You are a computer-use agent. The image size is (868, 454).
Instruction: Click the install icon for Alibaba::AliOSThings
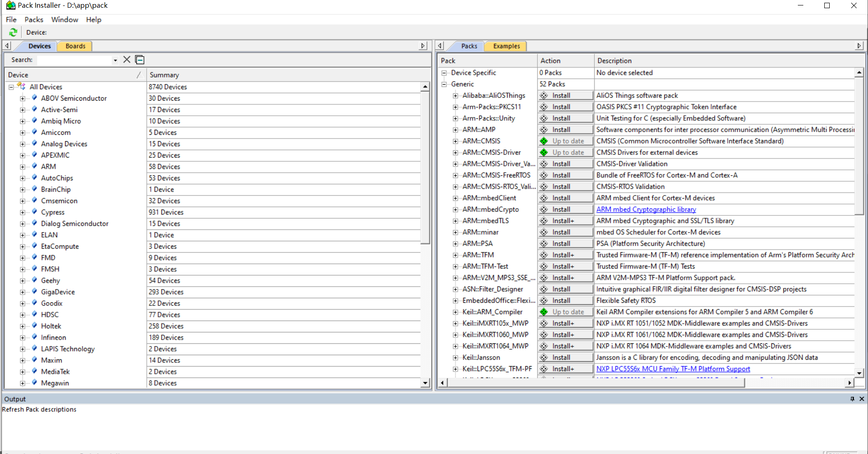(x=544, y=96)
